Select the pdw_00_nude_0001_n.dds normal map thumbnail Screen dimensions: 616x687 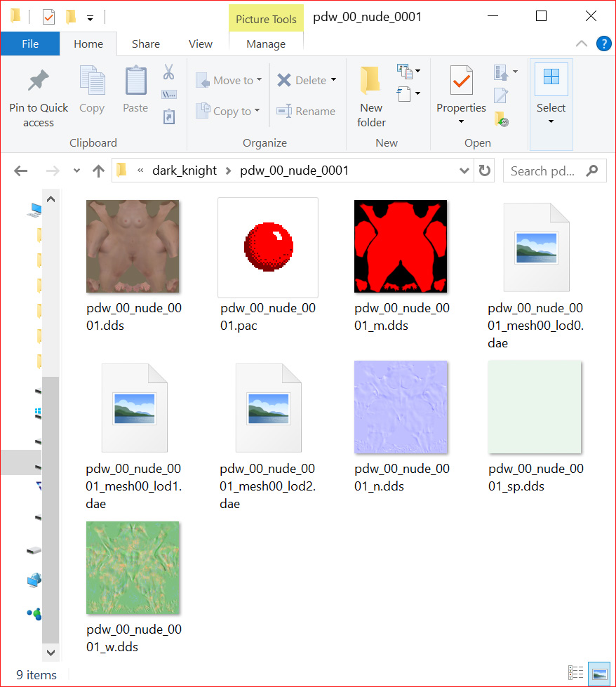401,407
